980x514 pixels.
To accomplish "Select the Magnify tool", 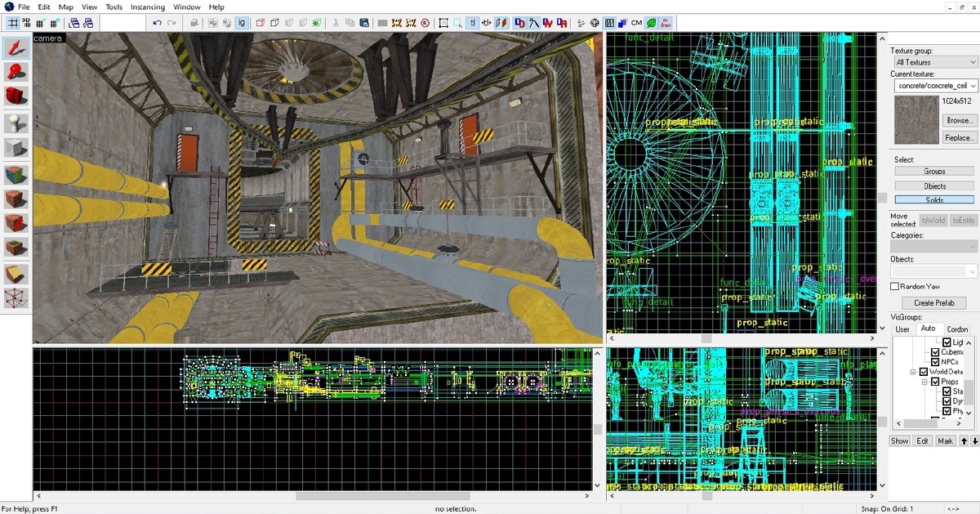I will click(16, 73).
